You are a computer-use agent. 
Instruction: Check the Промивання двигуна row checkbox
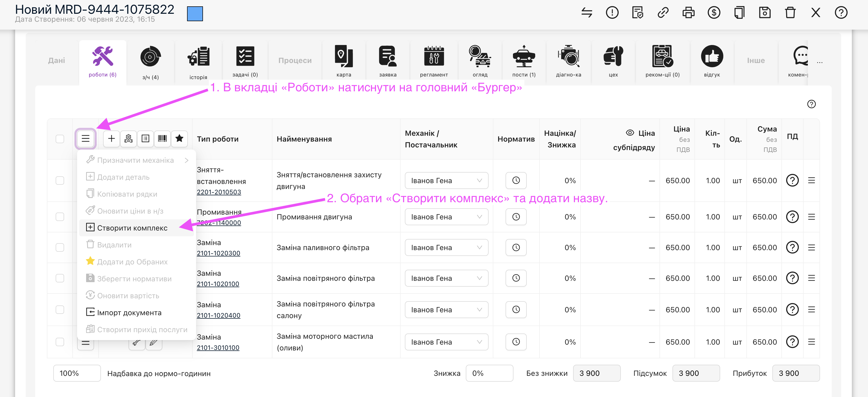pos(60,217)
